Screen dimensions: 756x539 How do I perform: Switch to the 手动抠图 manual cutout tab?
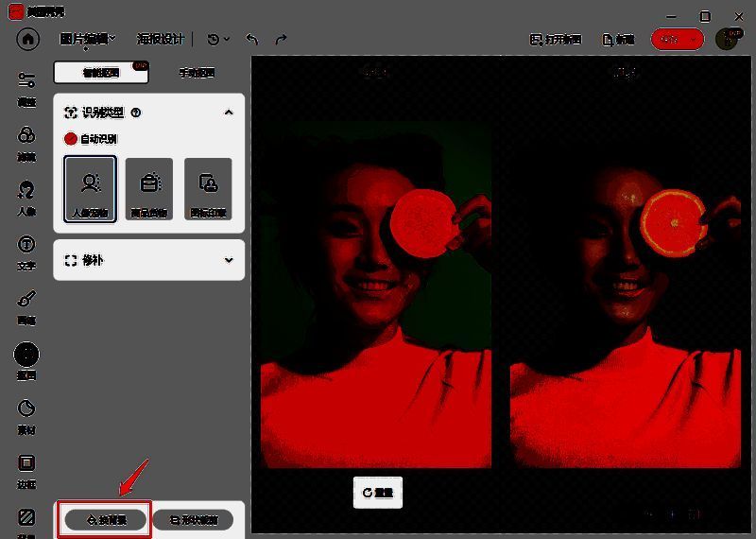[197, 73]
